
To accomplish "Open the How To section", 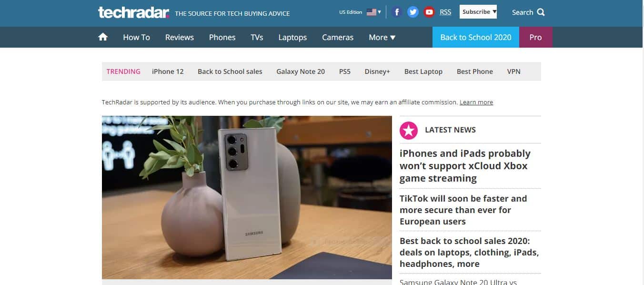I will point(136,37).
